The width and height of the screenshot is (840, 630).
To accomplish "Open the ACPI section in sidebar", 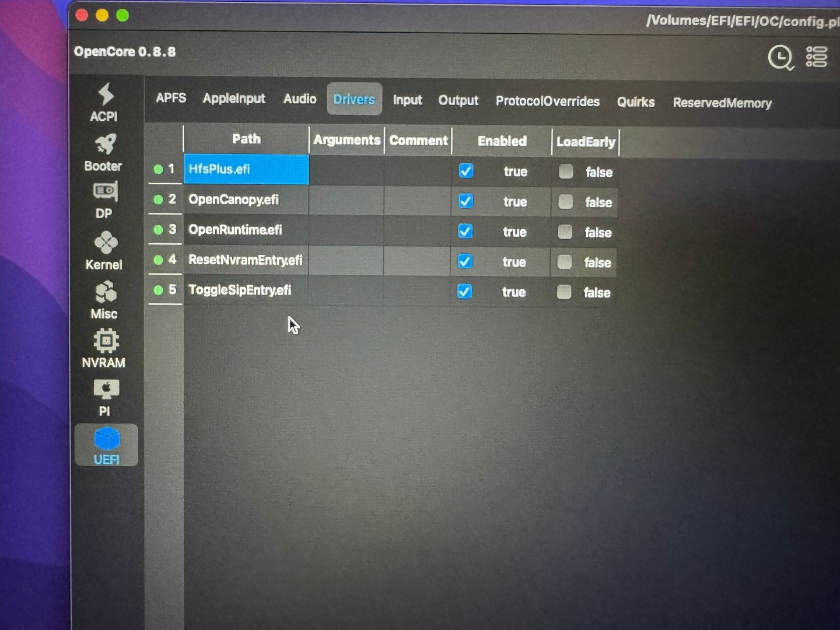I will (x=104, y=103).
